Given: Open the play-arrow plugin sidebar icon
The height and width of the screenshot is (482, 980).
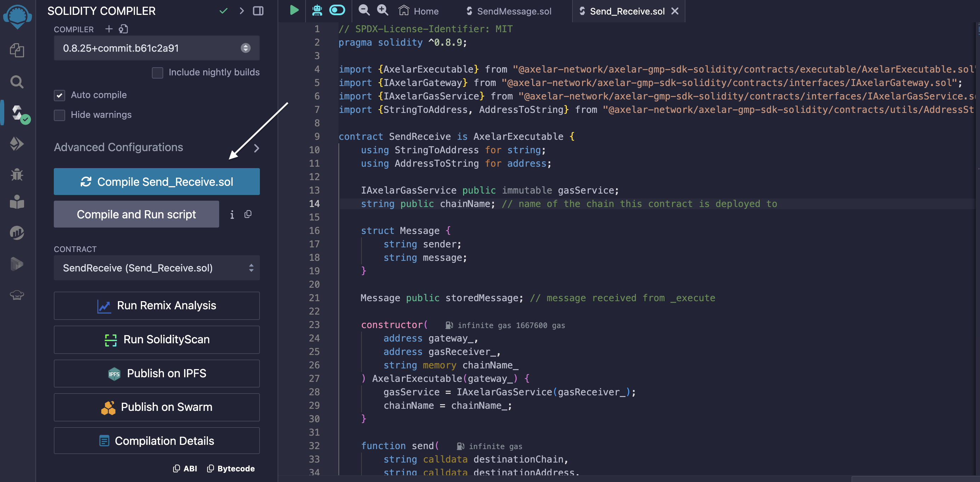Looking at the screenshot, I should coord(17,264).
